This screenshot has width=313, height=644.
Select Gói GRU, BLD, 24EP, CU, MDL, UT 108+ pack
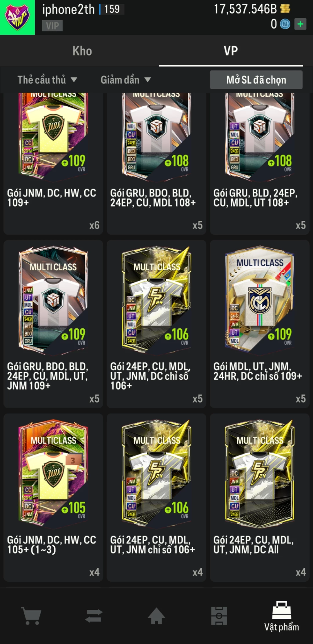pos(260,164)
